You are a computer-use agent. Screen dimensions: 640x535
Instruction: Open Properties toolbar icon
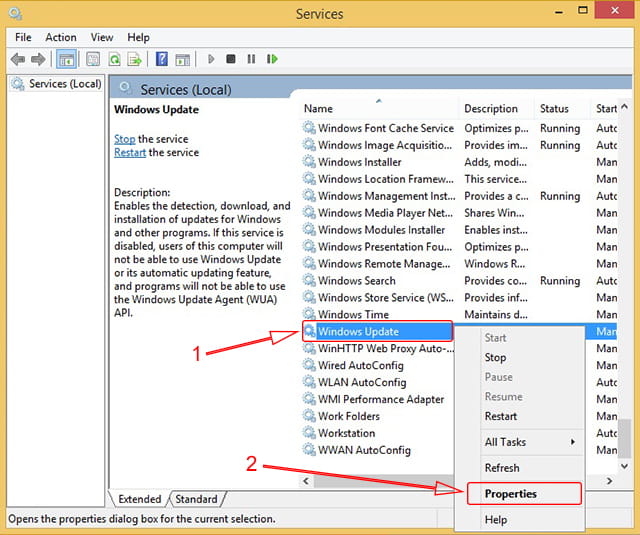pyautogui.click(x=93, y=59)
